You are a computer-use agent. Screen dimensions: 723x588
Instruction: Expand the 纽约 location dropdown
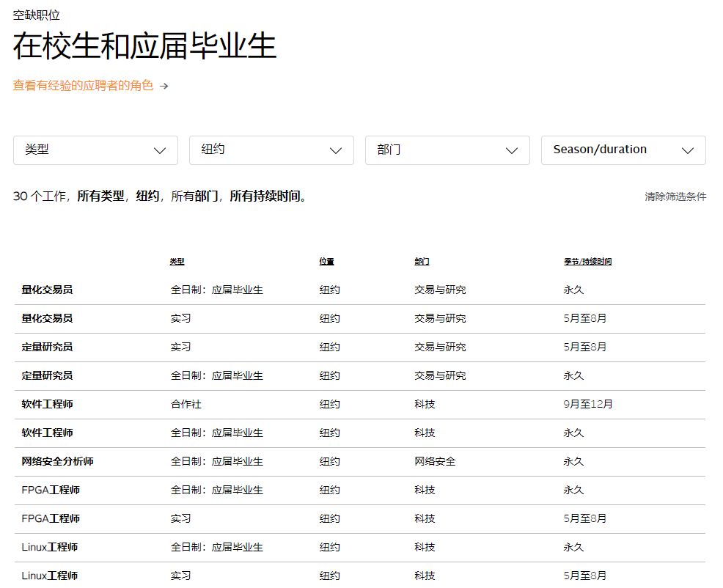click(271, 150)
